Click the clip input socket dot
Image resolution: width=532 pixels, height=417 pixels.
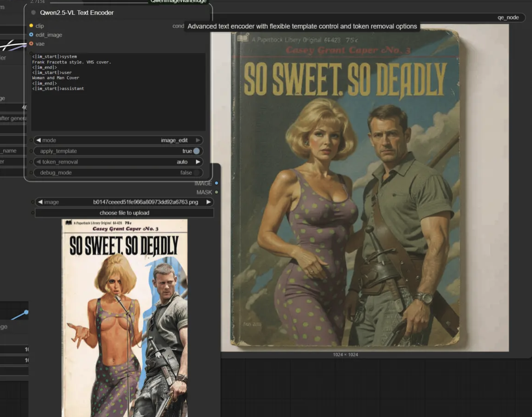pyautogui.click(x=31, y=26)
